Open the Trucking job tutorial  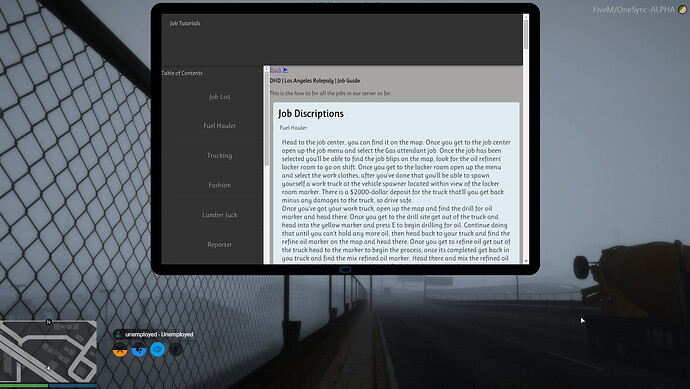point(219,155)
